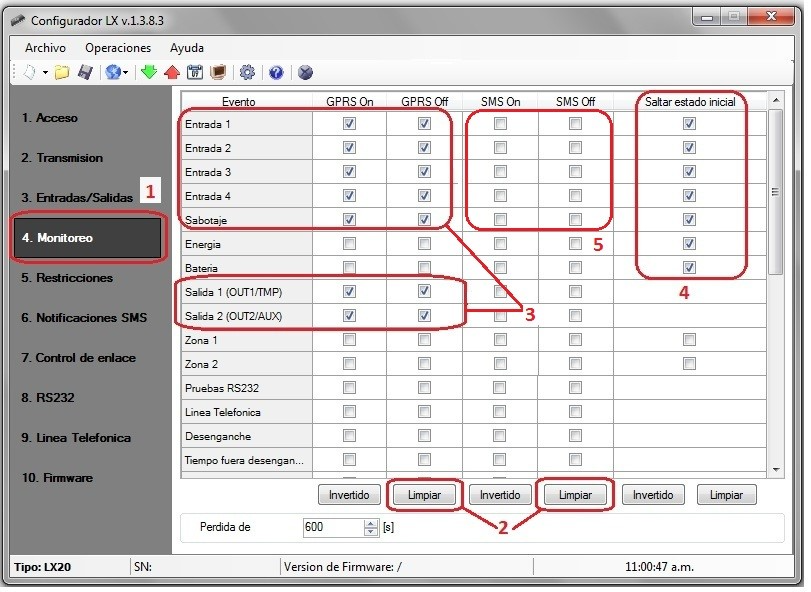
Task: Click the Sabotaje event row label
Action: pos(248,222)
